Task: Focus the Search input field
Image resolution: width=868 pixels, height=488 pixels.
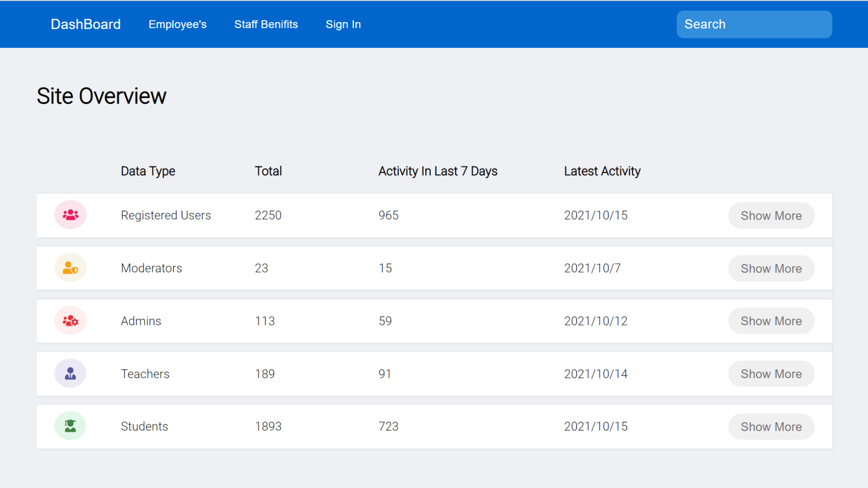Action: [x=754, y=24]
